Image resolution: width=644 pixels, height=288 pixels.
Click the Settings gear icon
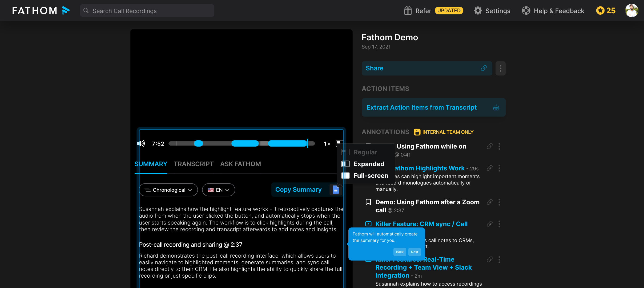(478, 11)
